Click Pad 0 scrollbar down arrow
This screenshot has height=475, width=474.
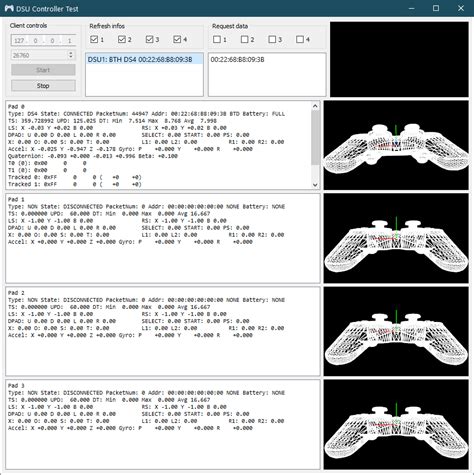pyautogui.click(x=315, y=185)
